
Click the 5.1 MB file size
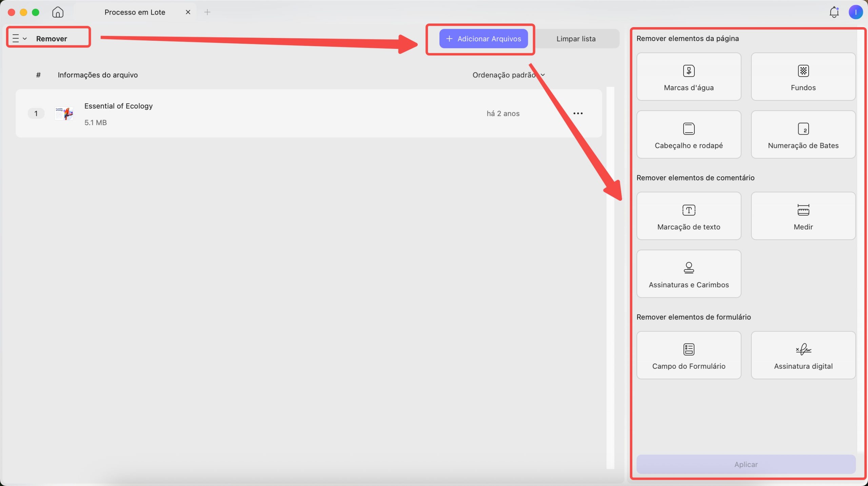(x=95, y=122)
